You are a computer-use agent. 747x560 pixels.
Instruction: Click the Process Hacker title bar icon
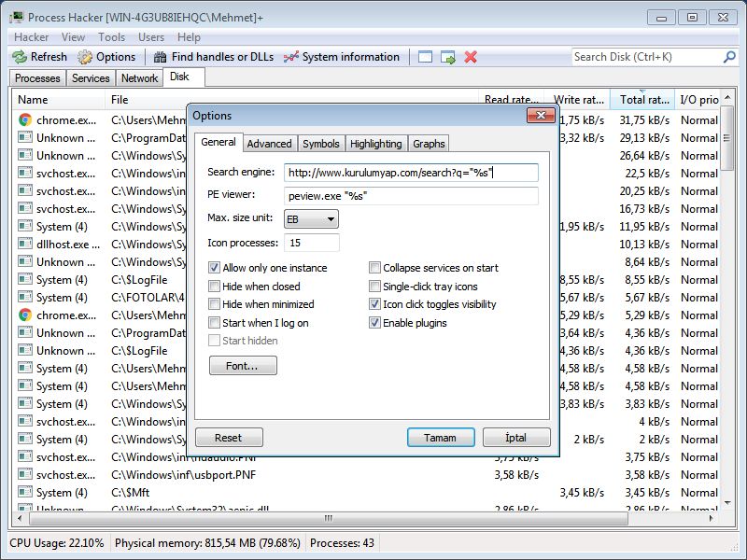(x=17, y=18)
